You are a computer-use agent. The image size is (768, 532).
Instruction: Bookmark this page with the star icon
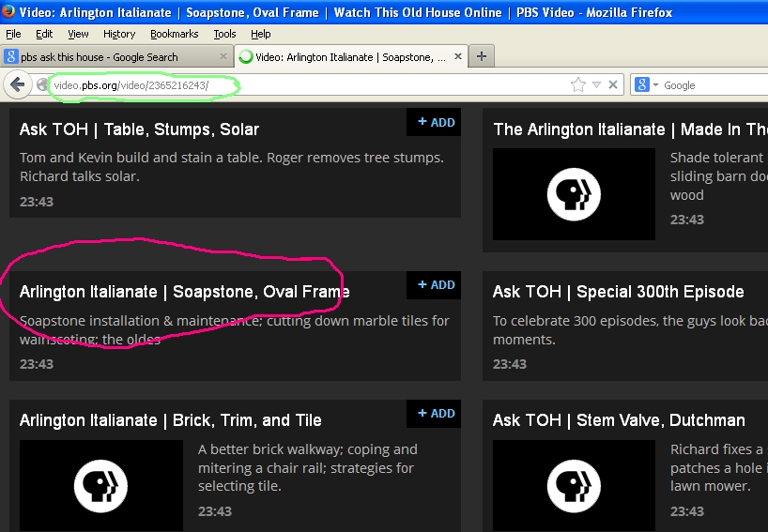[578, 84]
